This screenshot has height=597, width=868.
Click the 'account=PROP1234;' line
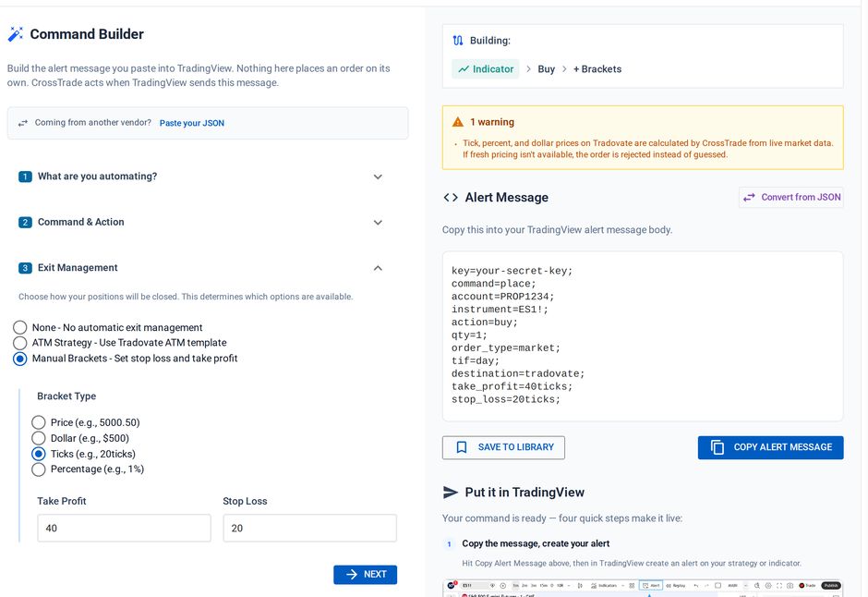point(502,297)
